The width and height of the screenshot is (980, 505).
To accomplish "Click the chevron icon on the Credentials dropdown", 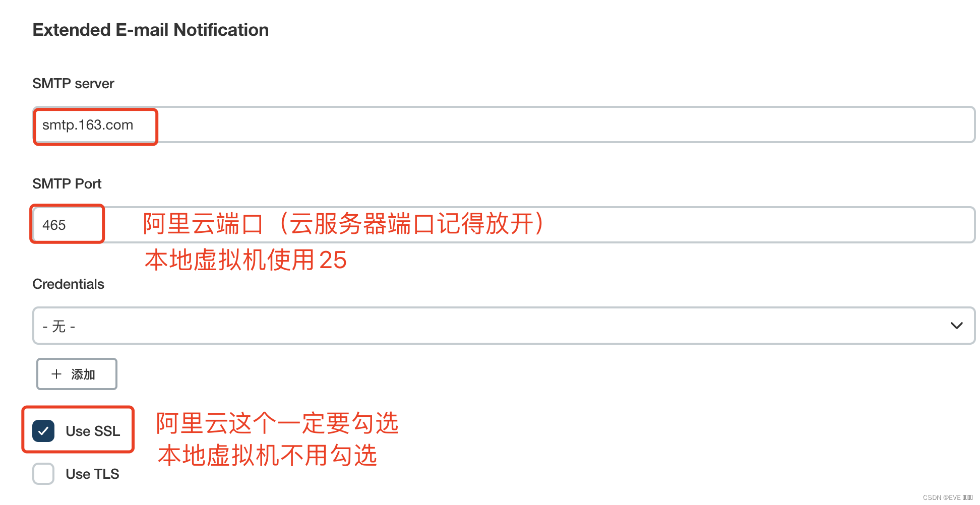I will click(956, 326).
